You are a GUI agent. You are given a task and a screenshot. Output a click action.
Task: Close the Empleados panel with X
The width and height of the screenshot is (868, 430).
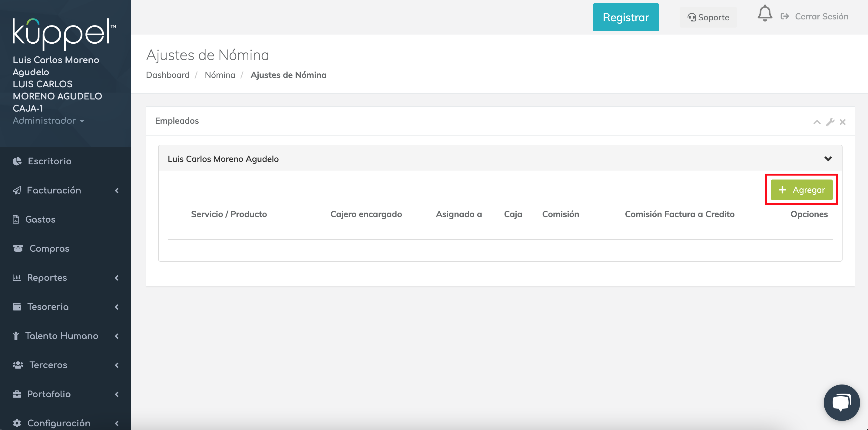[842, 122]
